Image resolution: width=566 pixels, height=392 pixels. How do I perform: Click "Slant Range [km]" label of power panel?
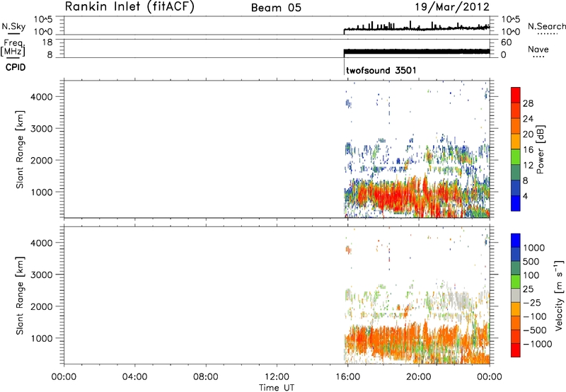pos(20,149)
